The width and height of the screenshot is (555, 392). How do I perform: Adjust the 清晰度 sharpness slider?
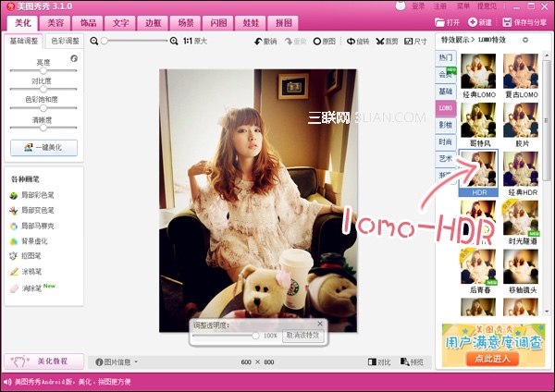coord(43,128)
